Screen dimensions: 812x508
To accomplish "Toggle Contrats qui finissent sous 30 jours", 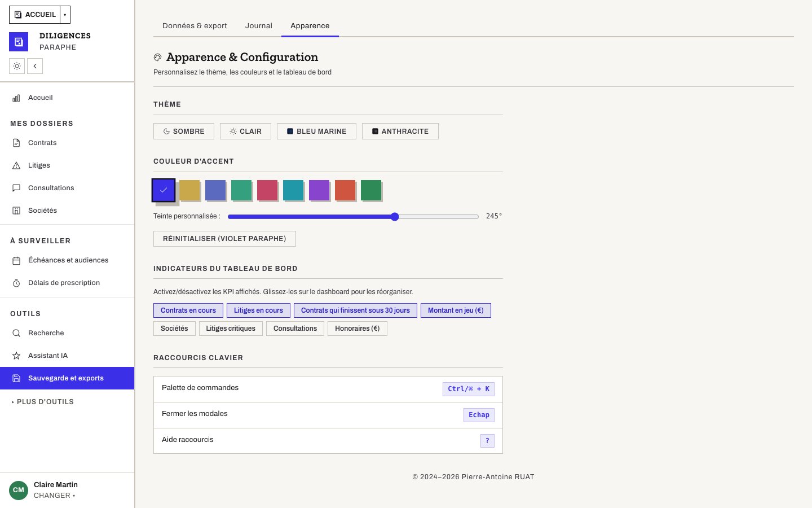I will click(355, 310).
